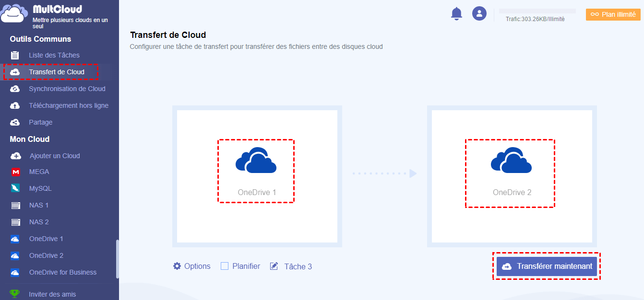
Task: Open Inviter des amis link
Action: coord(52,294)
